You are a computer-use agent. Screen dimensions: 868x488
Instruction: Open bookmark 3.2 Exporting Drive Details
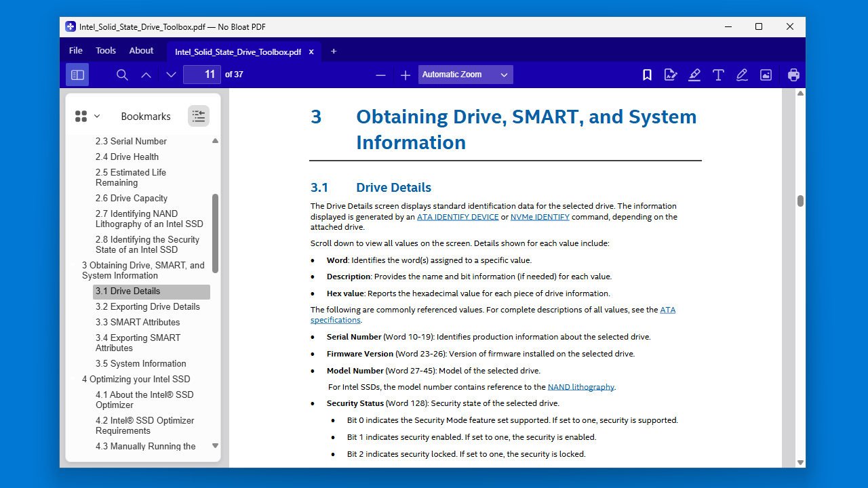tap(148, 306)
